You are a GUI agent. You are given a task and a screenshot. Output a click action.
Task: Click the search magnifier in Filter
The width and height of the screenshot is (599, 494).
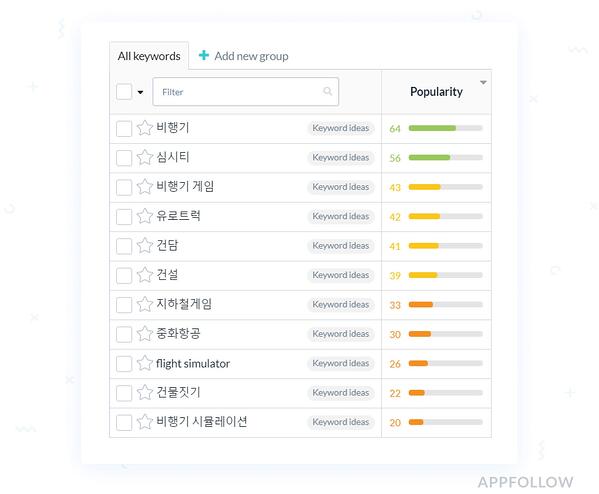pyautogui.click(x=327, y=91)
